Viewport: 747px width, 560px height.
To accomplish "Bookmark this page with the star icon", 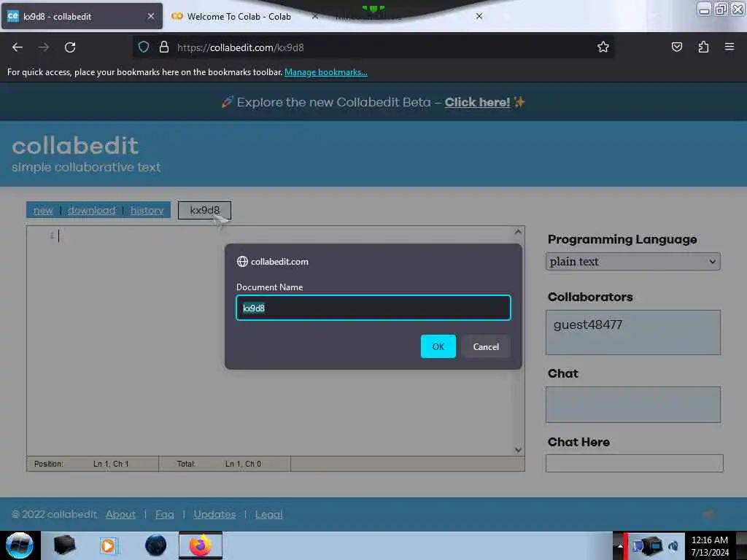I will point(603,47).
